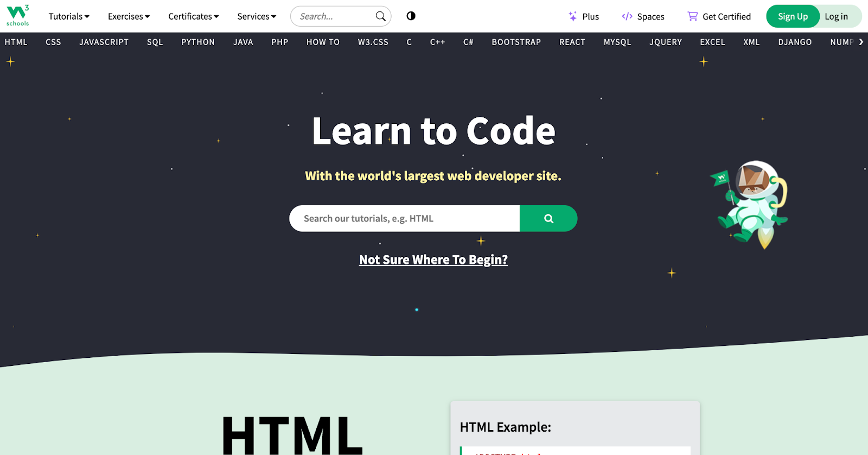Click the Get Certified cart icon
This screenshot has height=455, width=868.
click(x=693, y=16)
